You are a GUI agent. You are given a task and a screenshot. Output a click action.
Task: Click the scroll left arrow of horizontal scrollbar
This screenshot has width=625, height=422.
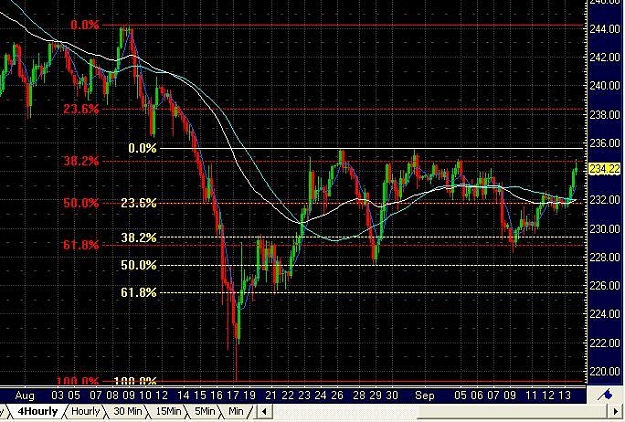264,411
